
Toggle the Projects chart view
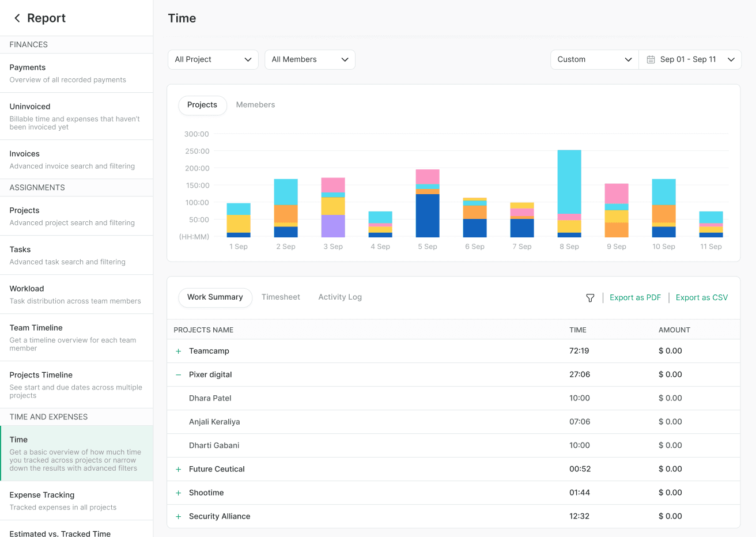tap(202, 105)
